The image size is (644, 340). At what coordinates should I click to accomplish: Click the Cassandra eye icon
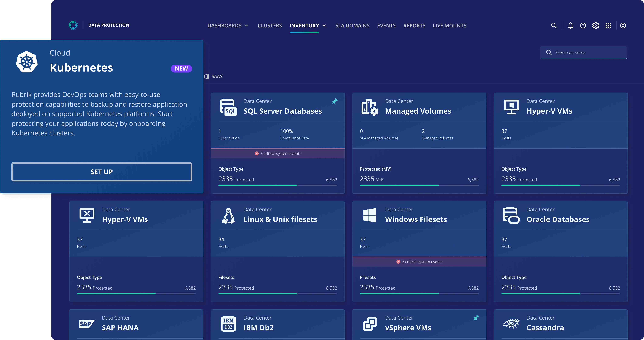pyautogui.click(x=511, y=324)
